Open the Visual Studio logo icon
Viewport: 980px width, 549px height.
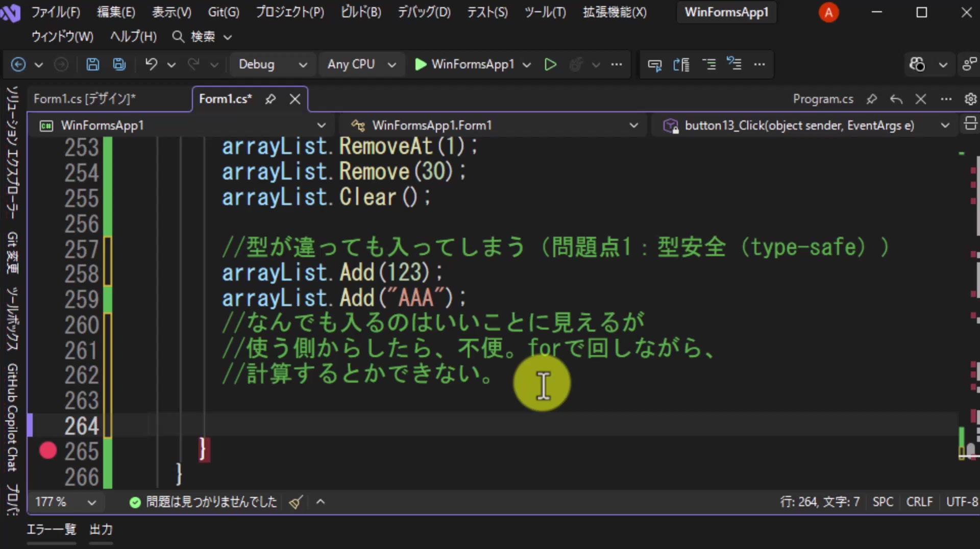10,12
